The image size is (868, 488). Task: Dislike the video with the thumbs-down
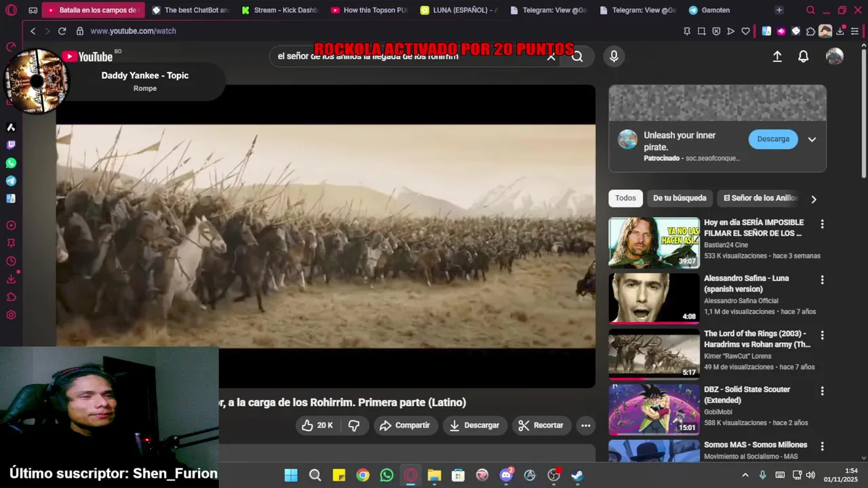tap(354, 425)
